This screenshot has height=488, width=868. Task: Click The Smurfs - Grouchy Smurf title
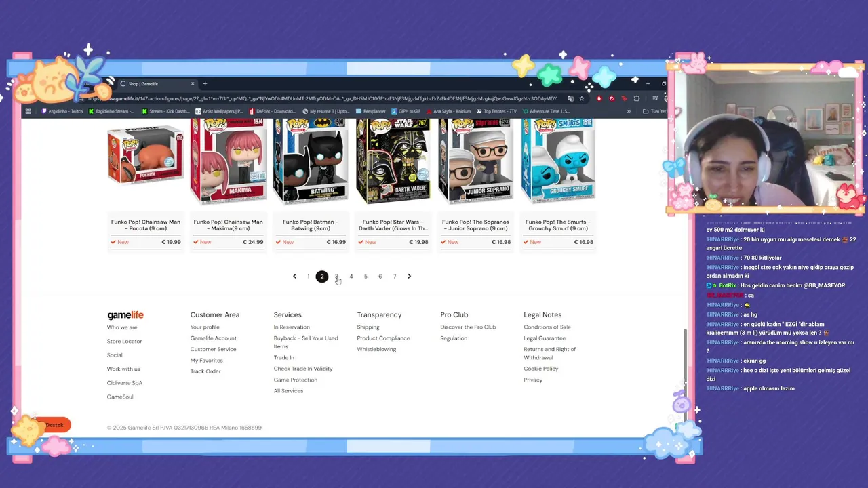tap(558, 225)
